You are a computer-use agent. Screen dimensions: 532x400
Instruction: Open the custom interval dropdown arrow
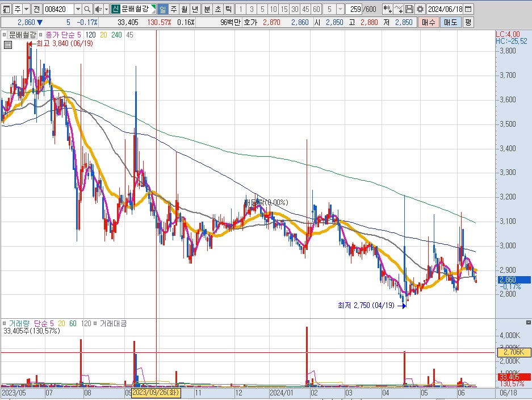pos(340,9)
